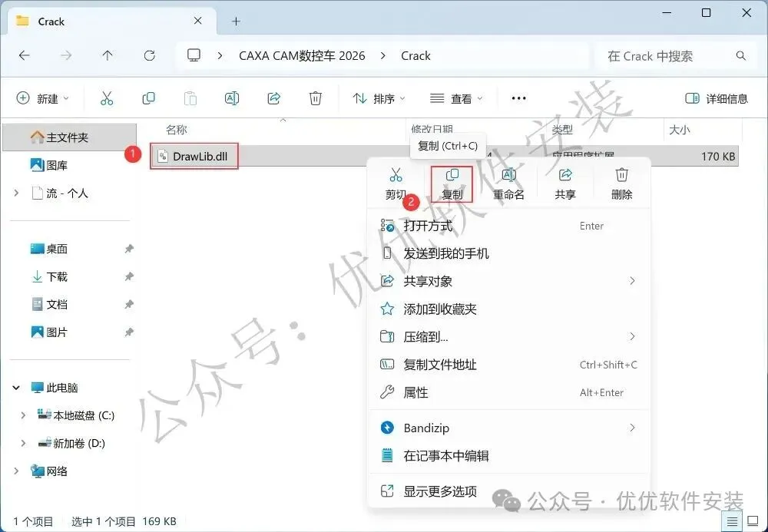Screen dimensions: 768x532
Task: Choose 添加到收藏夹
Action: tap(508, 309)
